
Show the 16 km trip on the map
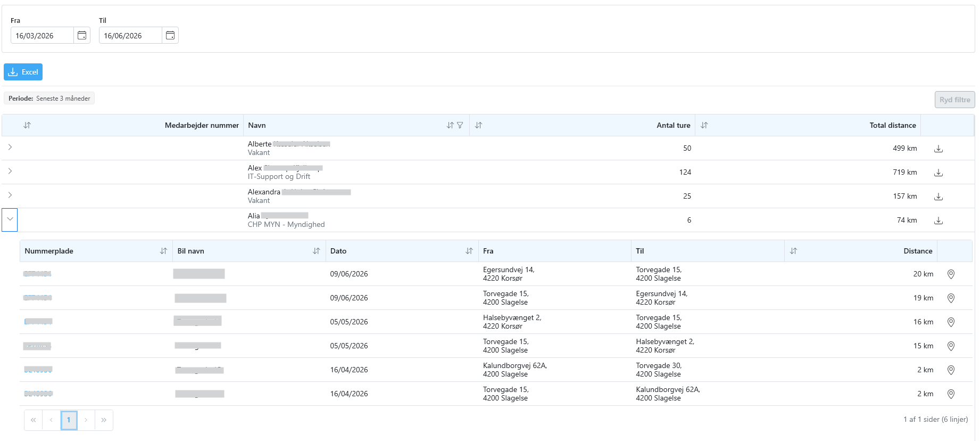951,322
